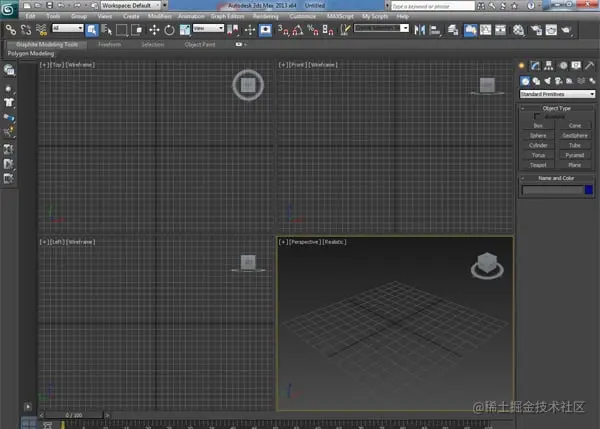This screenshot has width=600, height=429.
Task: Open the selection filter All dropdown
Action: [68, 28]
